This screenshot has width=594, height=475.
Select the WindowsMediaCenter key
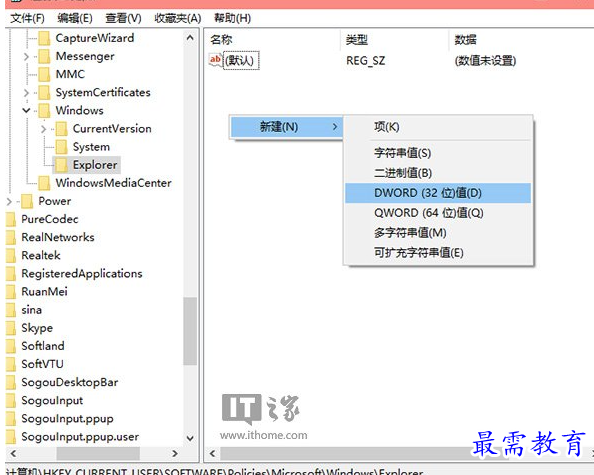click(x=113, y=183)
